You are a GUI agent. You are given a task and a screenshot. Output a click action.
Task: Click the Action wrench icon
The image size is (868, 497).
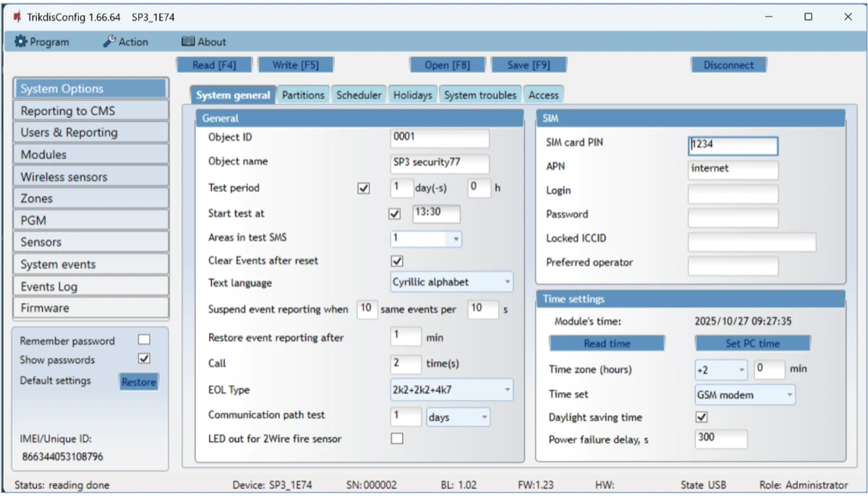(x=109, y=42)
